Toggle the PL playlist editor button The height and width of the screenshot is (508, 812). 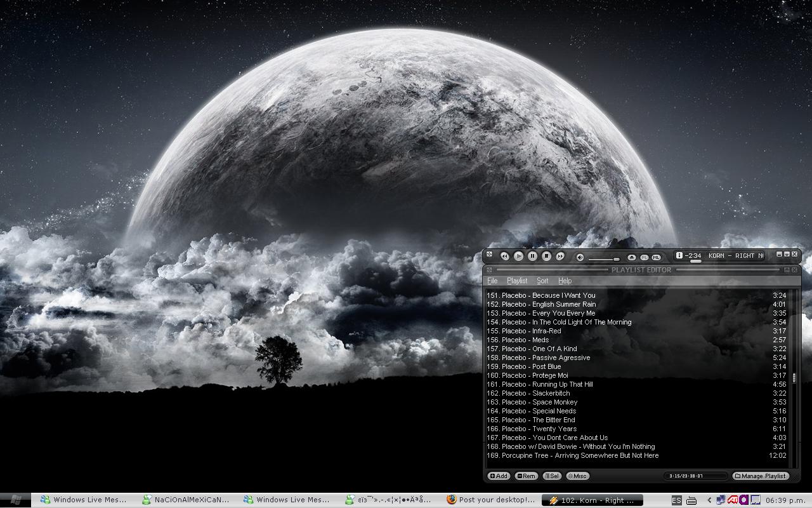point(644,257)
